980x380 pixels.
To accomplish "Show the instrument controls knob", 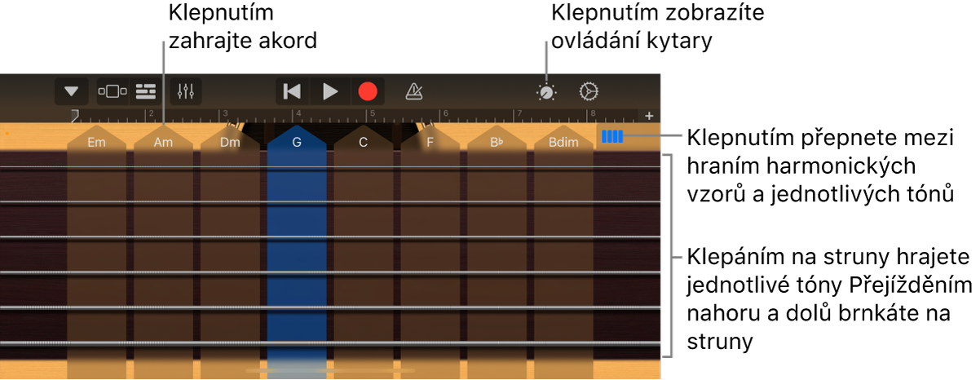I will [x=546, y=92].
